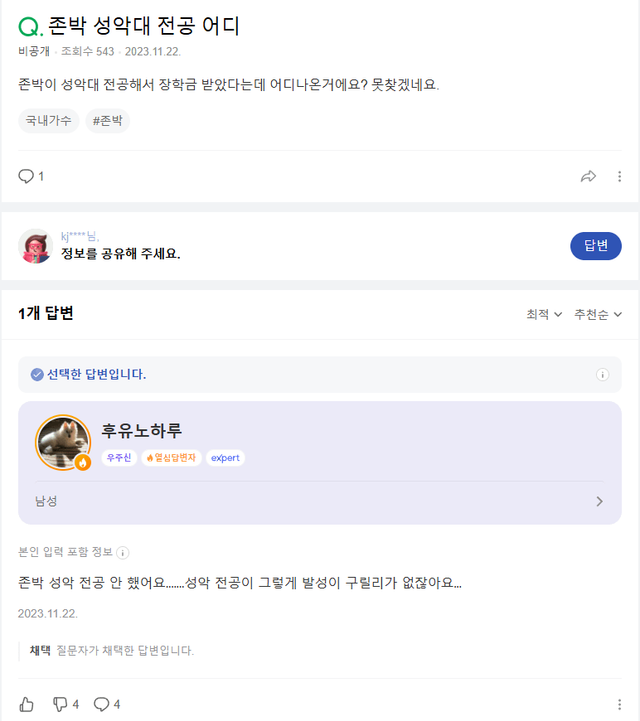This screenshot has height=721, width=640.
Task: Toggle thumbs-down on the answer
Action: tap(60, 704)
